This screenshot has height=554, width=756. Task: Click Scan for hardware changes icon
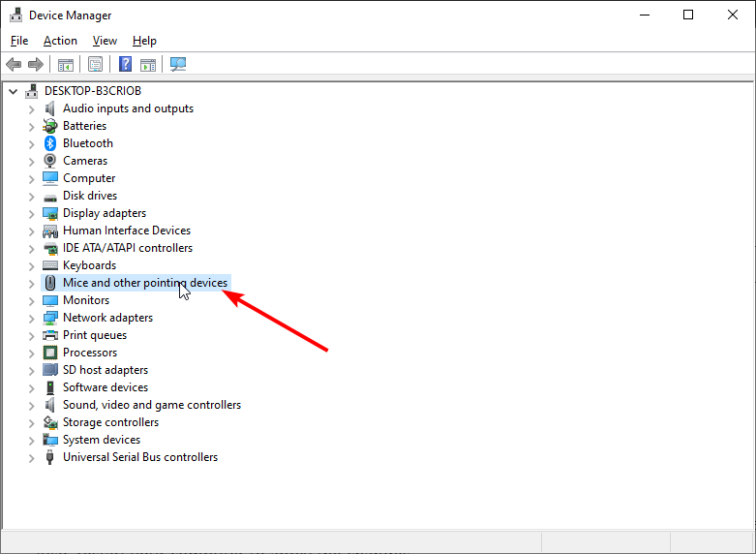click(x=178, y=64)
